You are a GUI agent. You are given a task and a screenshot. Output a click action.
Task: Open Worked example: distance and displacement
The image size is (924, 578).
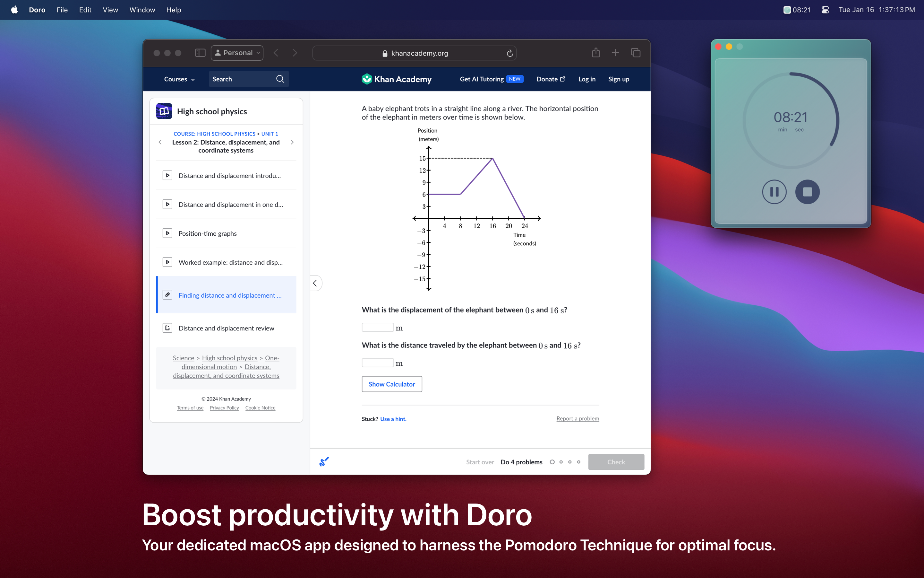[226, 262]
